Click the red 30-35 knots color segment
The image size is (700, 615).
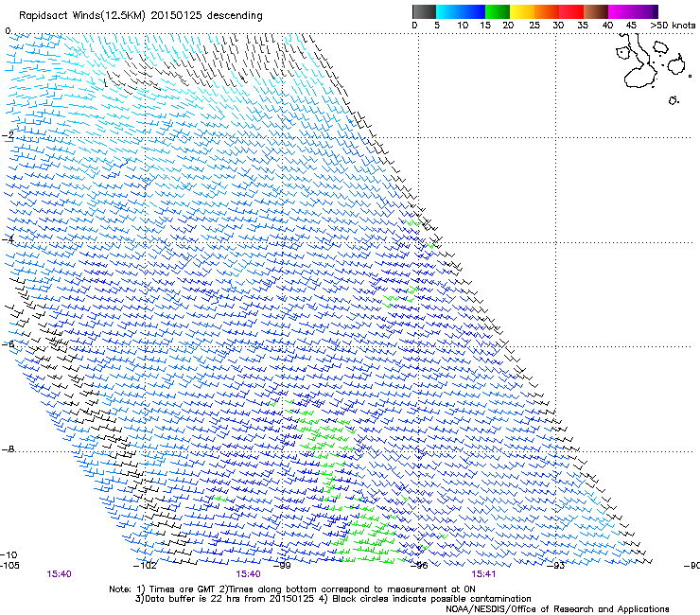point(571,11)
